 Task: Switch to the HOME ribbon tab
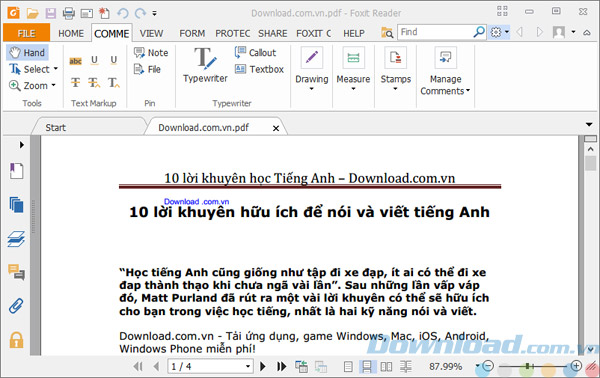pyautogui.click(x=71, y=34)
